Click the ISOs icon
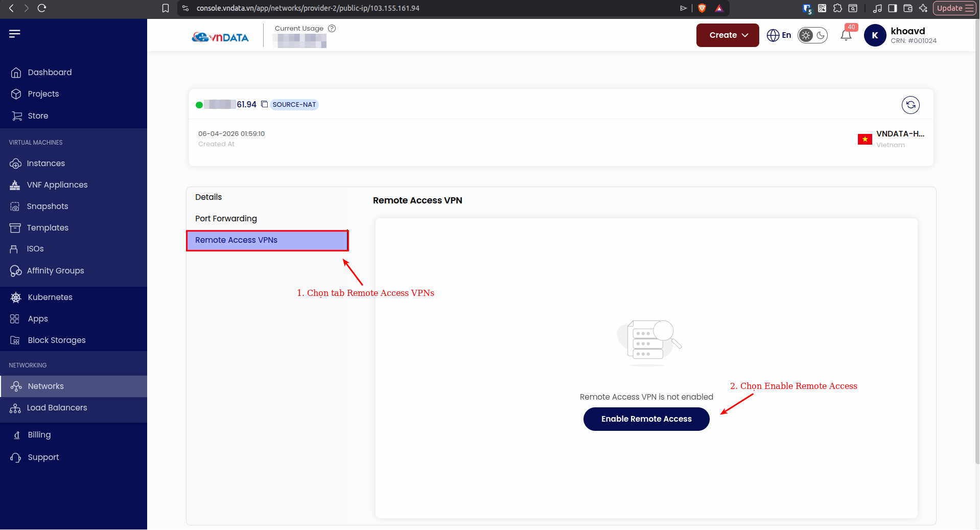980x530 pixels. 14,249
